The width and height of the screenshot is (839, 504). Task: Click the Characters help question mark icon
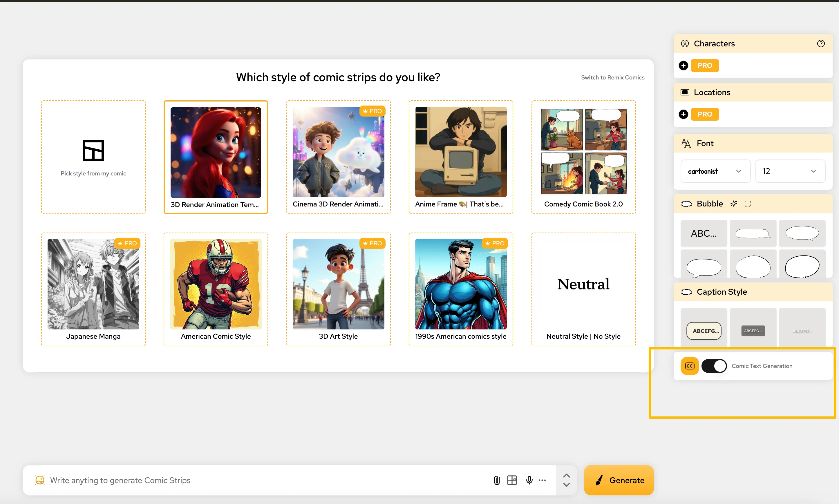tap(821, 43)
